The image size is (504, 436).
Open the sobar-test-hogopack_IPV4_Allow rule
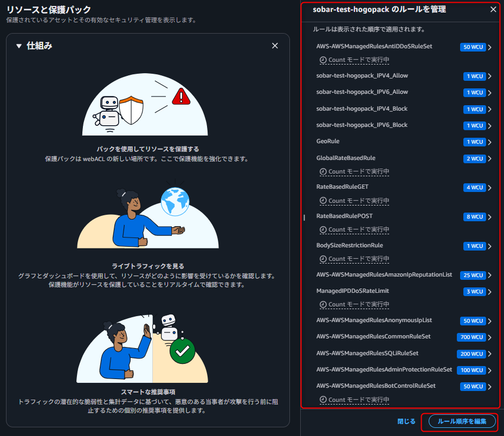362,76
